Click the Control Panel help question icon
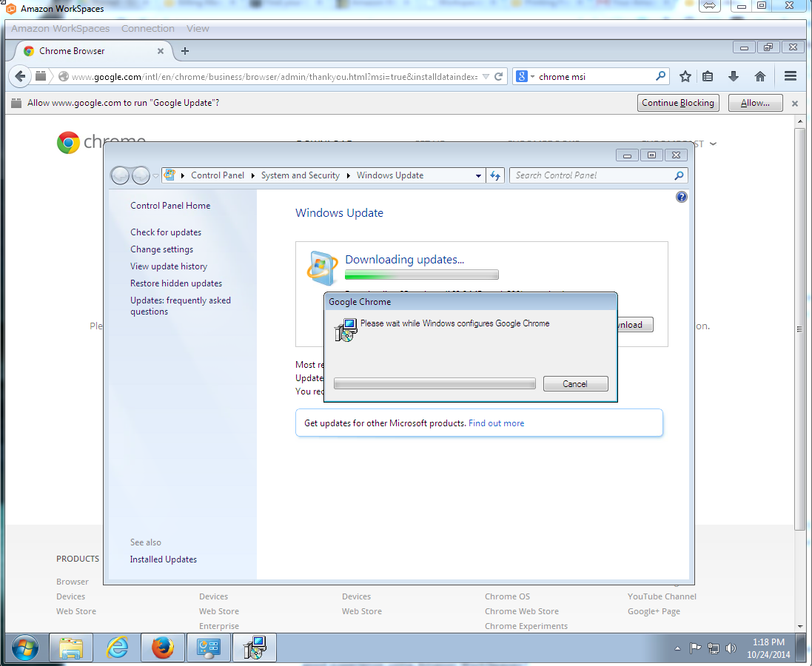This screenshot has height=666, width=812. tap(682, 197)
